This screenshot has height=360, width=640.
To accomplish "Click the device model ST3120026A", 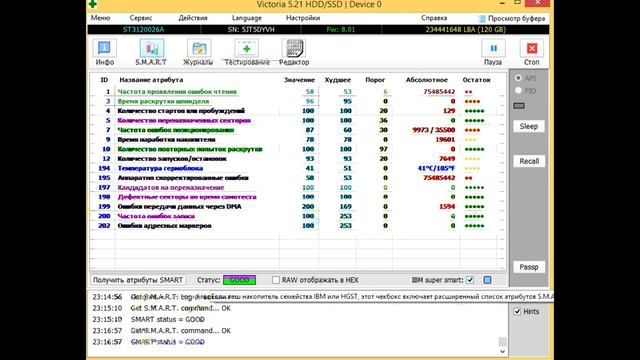I will [143, 29].
